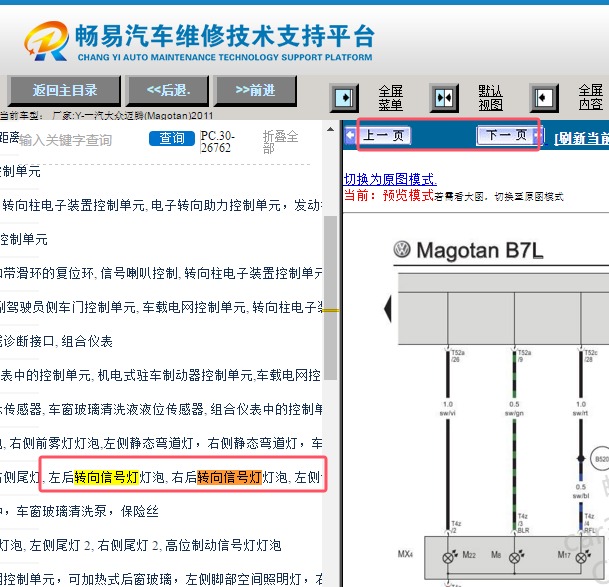This screenshot has width=609, height=587.
Task: Click 折叠全部 to collapse all
Action: point(280,142)
